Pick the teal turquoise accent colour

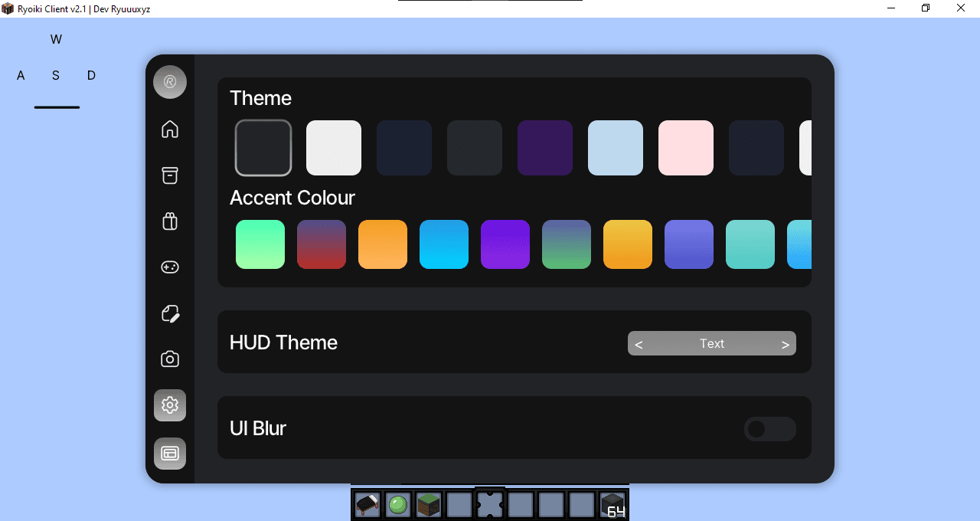click(x=750, y=244)
